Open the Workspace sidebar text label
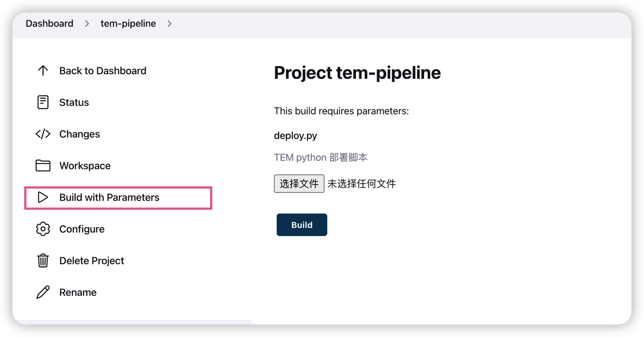Image resolution: width=644 pixels, height=337 pixels. (85, 166)
